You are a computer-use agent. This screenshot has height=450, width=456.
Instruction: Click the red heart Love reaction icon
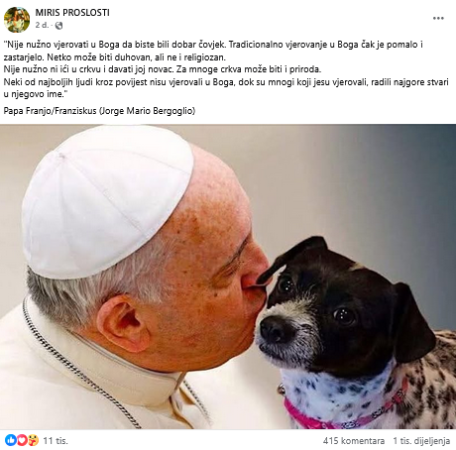(22, 440)
